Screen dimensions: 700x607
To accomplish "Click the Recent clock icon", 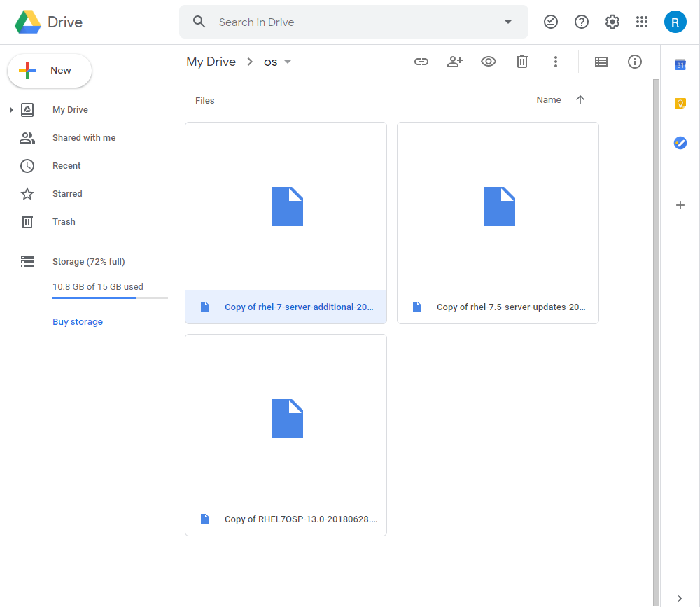I will (27, 166).
